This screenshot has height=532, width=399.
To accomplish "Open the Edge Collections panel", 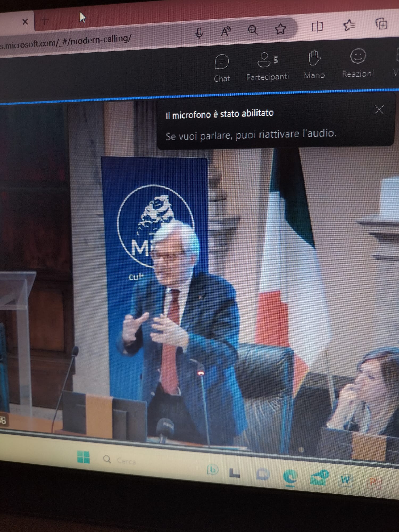I will click(x=381, y=24).
